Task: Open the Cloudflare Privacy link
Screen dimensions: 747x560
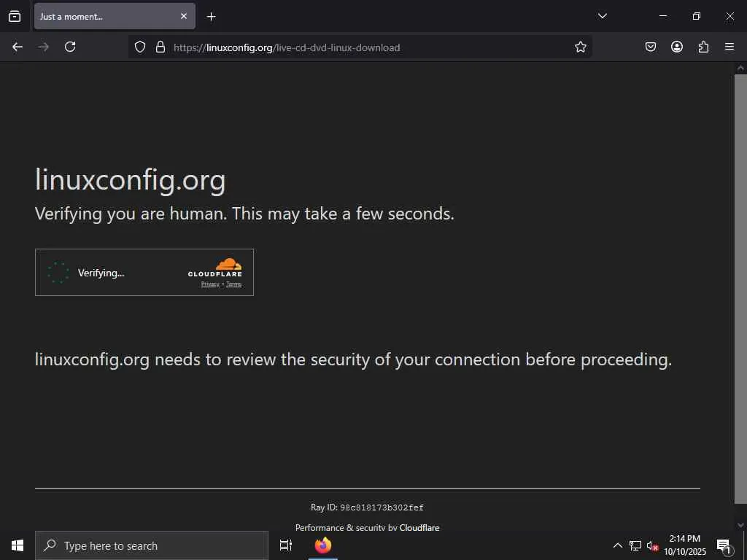Action: pyautogui.click(x=210, y=284)
